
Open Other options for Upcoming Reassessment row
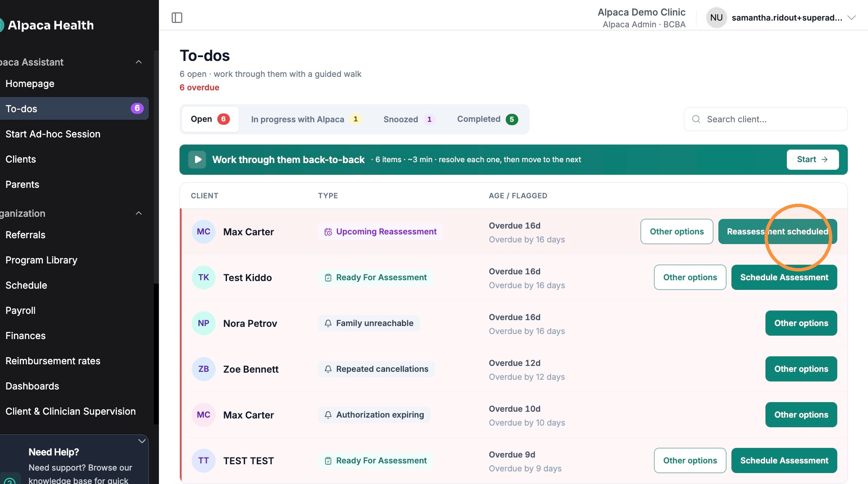(x=677, y=231)
